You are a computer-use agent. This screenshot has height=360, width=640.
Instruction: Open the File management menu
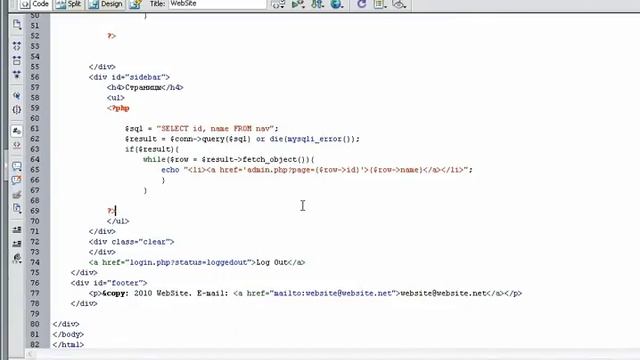click(318, 4)
